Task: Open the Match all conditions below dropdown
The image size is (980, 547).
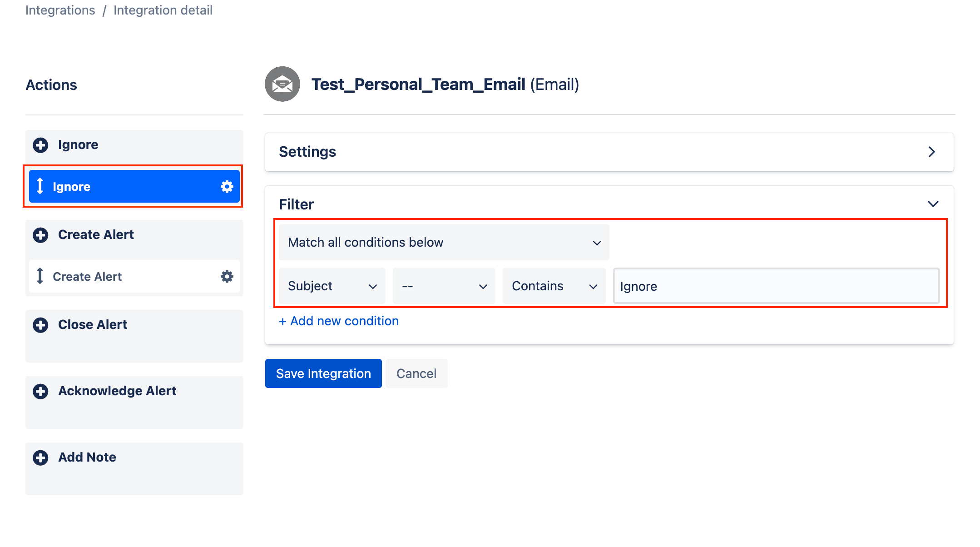Action: coord(444,242)
